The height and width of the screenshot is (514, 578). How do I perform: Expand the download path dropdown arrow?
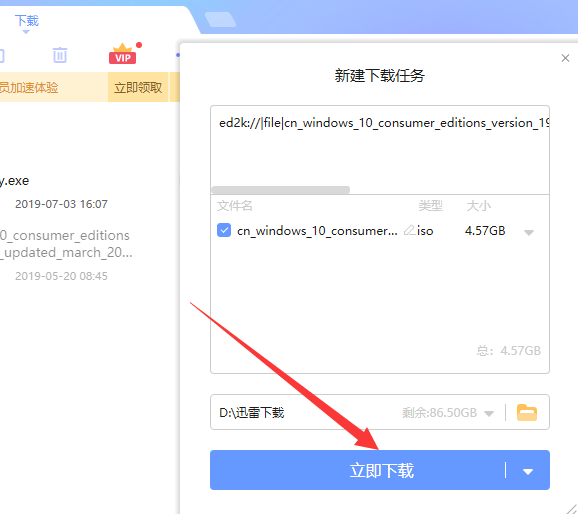(x=489, y=414)
